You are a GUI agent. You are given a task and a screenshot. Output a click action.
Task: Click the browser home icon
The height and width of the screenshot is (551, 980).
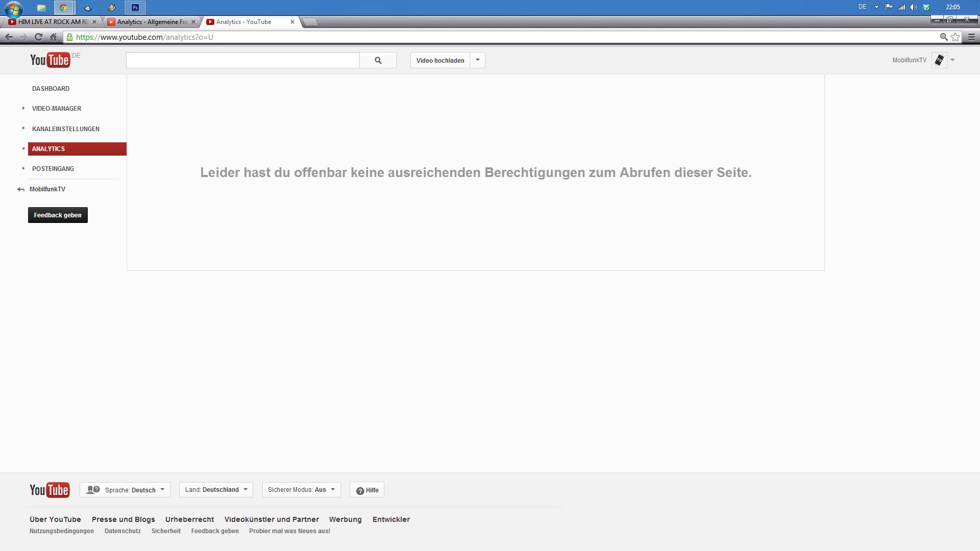tap(53, 37)
